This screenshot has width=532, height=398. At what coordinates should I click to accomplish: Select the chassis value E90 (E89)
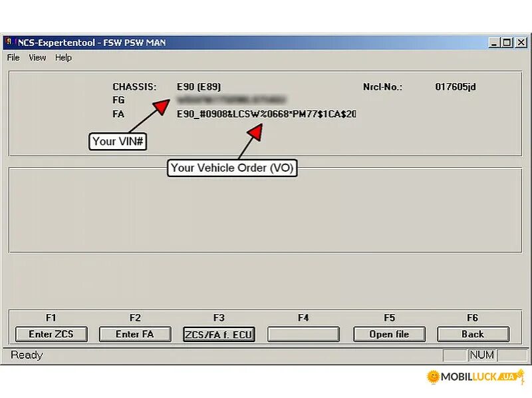click(199, 87)
